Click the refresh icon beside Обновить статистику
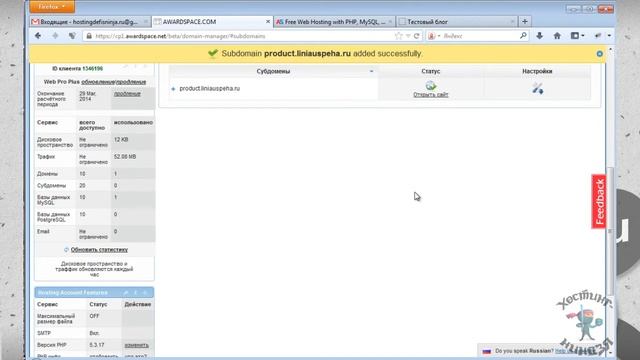 66,249
